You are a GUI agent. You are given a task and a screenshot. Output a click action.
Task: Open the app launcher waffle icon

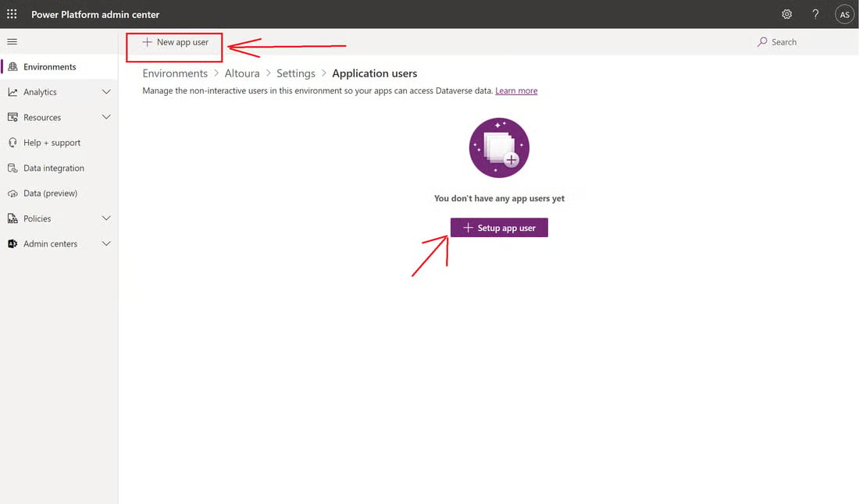[12, 14]
